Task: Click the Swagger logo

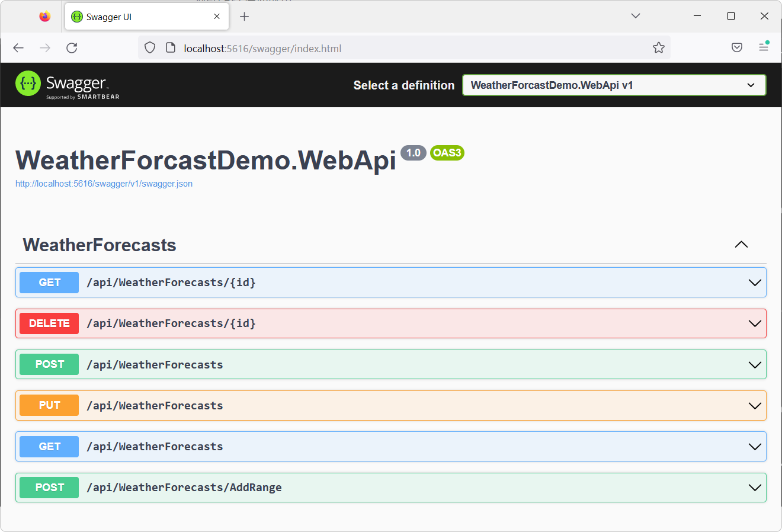Action: click(x=68, y=85)
